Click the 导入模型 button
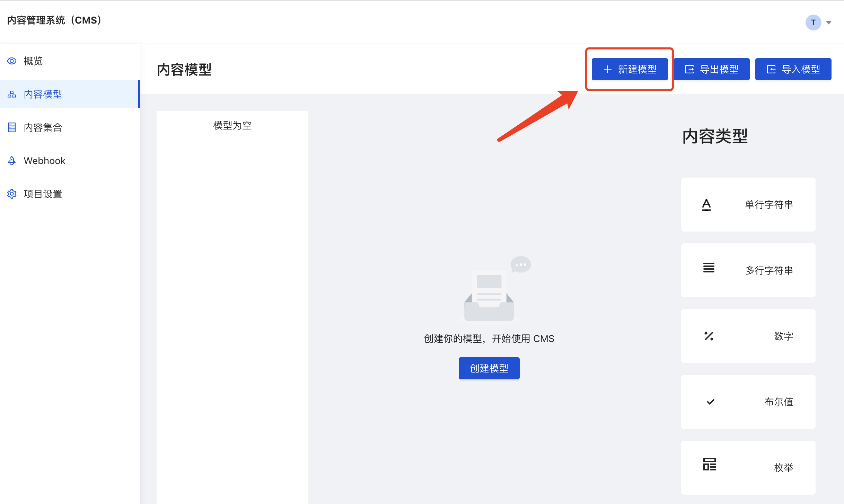 click(x=793, y=69)
